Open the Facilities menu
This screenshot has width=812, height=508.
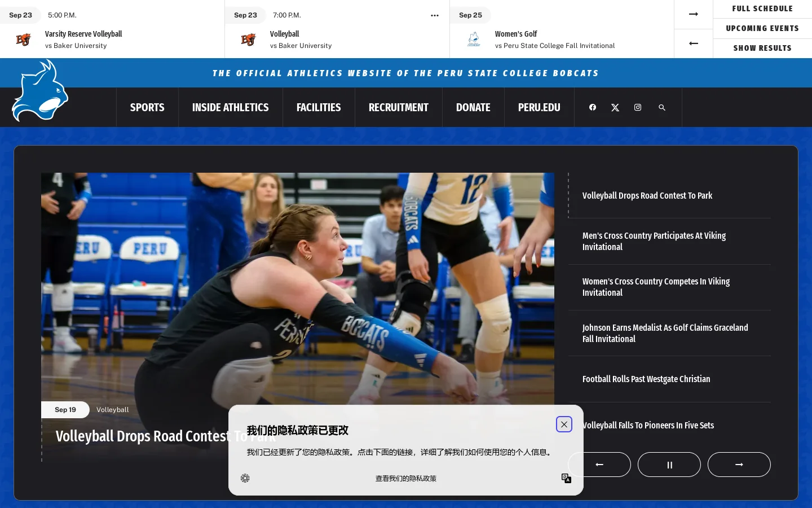click(x=319, y=107)
